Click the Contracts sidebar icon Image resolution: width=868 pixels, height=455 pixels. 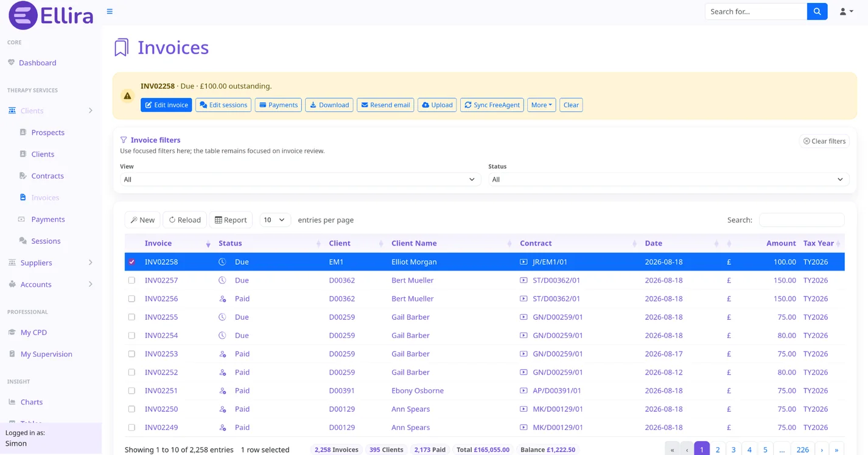(23, 175)
